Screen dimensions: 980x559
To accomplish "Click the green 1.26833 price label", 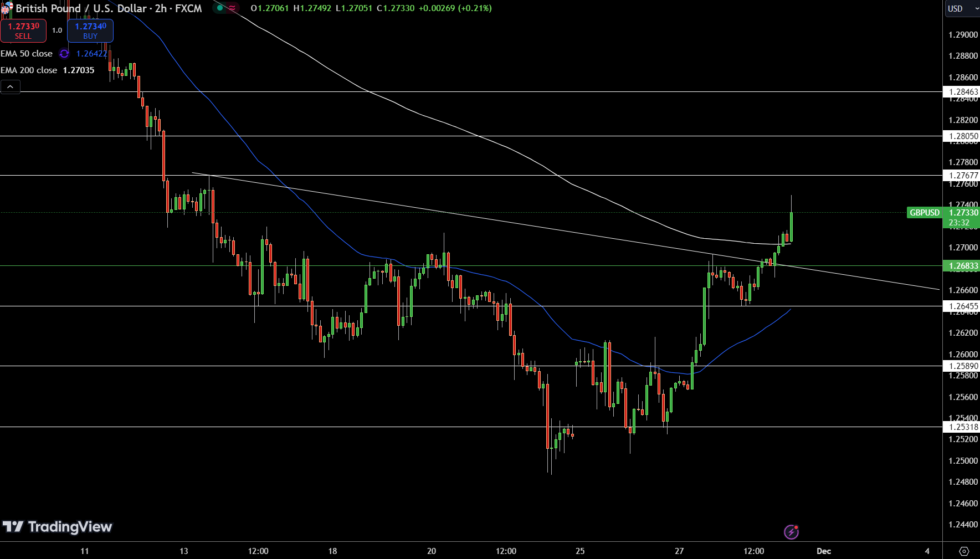I will [x=961, y=266].
